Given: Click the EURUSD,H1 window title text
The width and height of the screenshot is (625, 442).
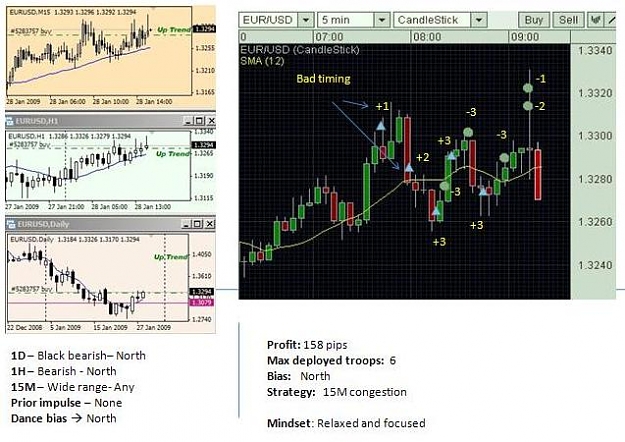Looking at the screenshot, I should (37, 121).
